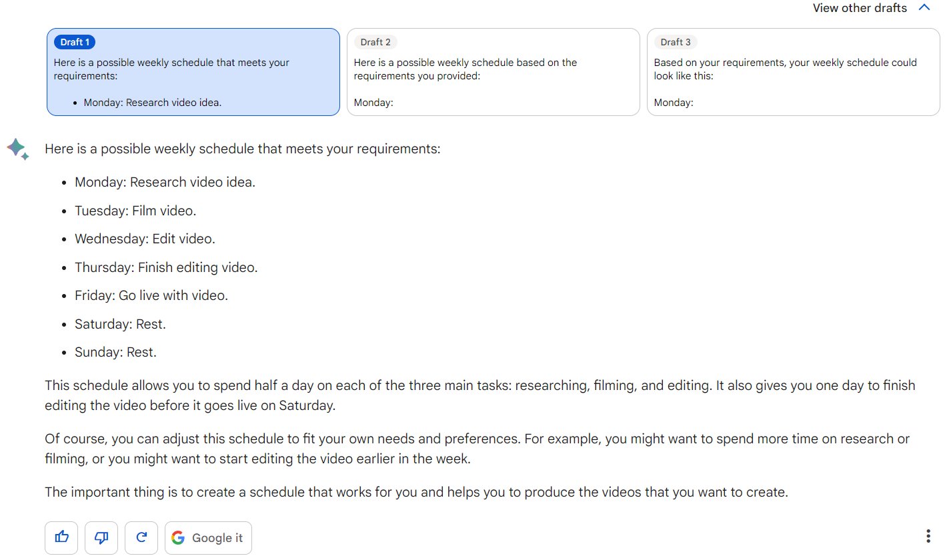This screenshot has width=947, height=560.
Task: Select the Draft 1 card
Action: [193, 72]
